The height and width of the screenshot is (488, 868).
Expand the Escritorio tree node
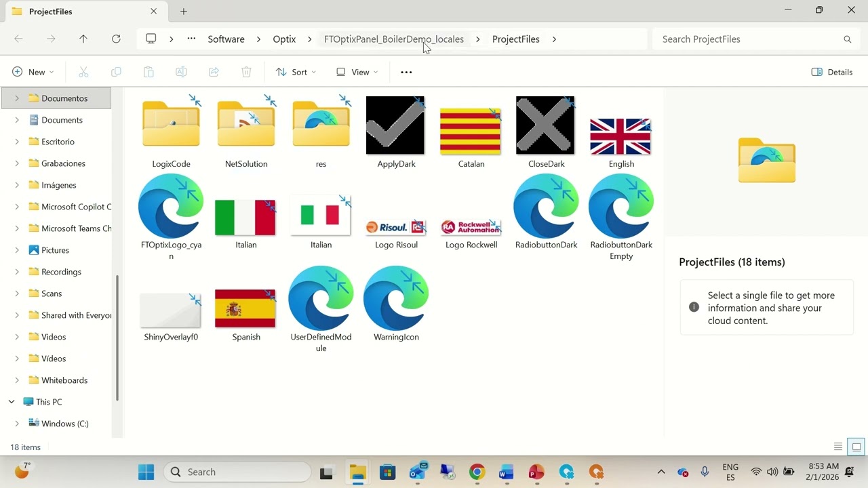(17, 142)
